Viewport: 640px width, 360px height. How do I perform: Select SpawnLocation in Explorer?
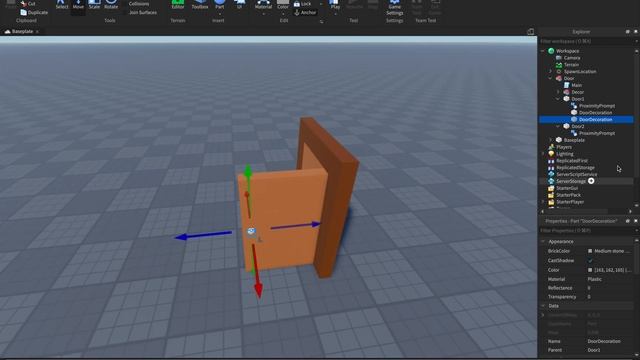[580, 71]
